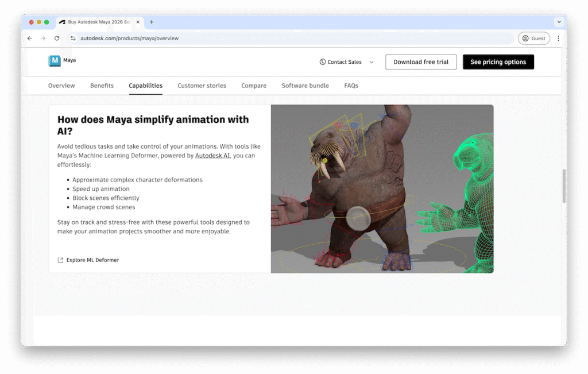The image size is (588, 374).
Task: Follow the Autodesk AI link
Action: pyautogui.click(x=212, y=156)
